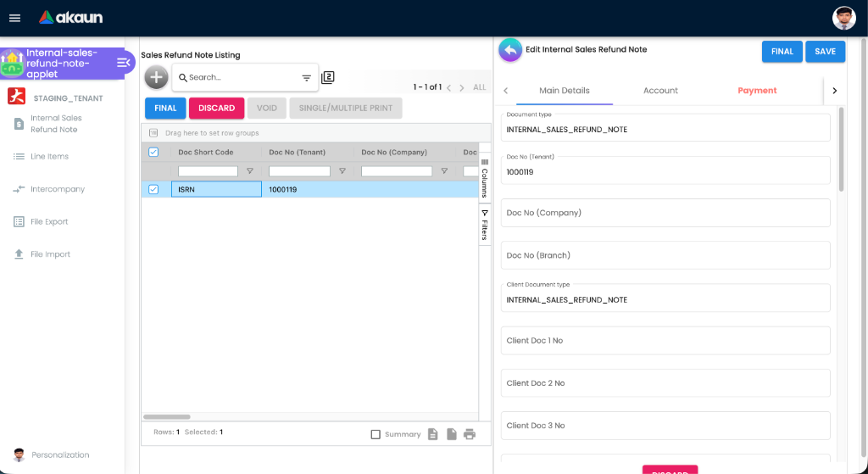
Task: Switch to Payment tab
Action: click(x=757, y=90)
